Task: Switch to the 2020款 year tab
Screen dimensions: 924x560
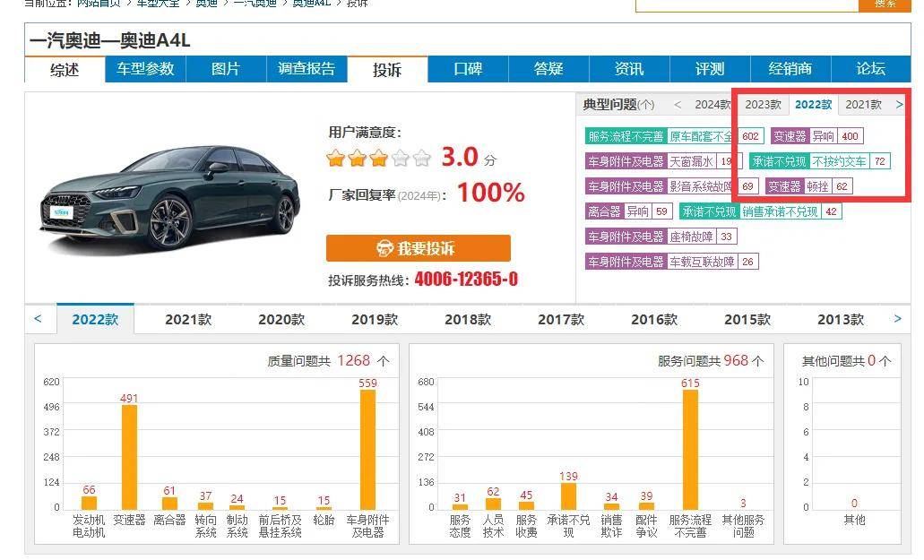Action: (x=281, y=319)
